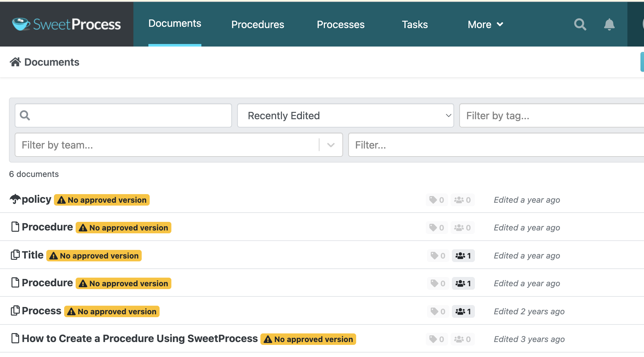The width and height of the screenshot is (644, 357).
Task: Click the tag count badge on the Title row
Action: click(438, 256)
